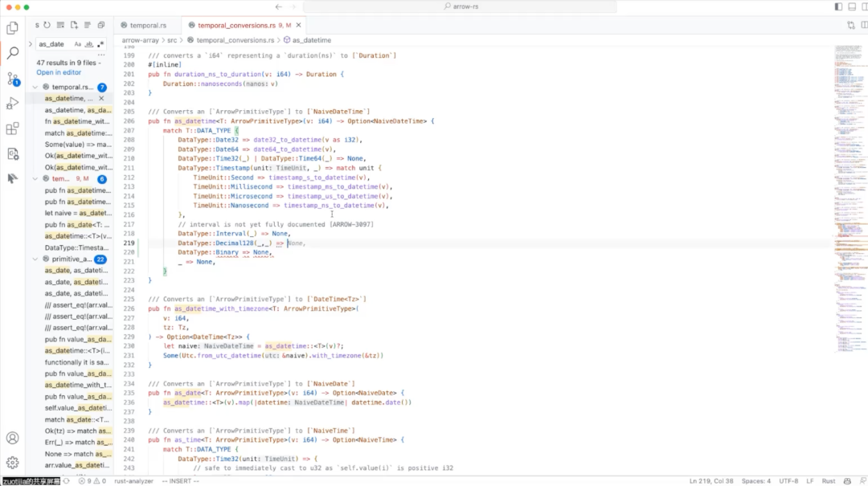Open the Manage gear in activity bar
Viewport: 868px width, 486px height.
[x=12, y=462]
